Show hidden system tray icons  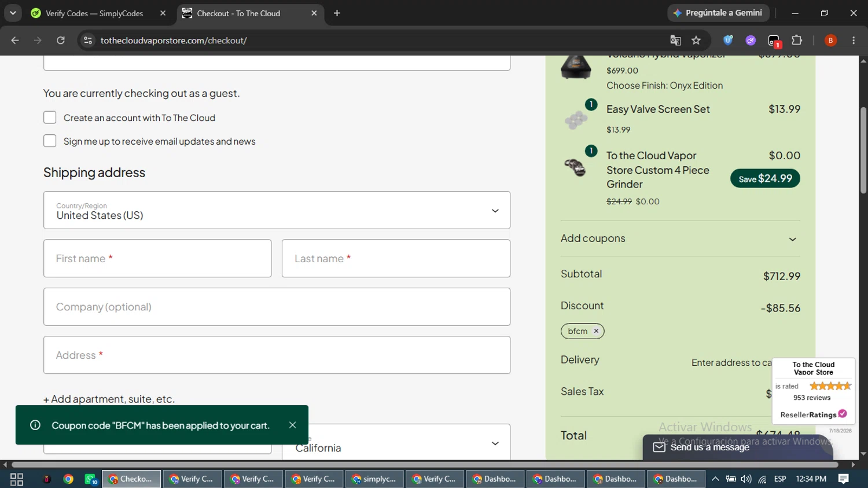(x=715, y=479)
